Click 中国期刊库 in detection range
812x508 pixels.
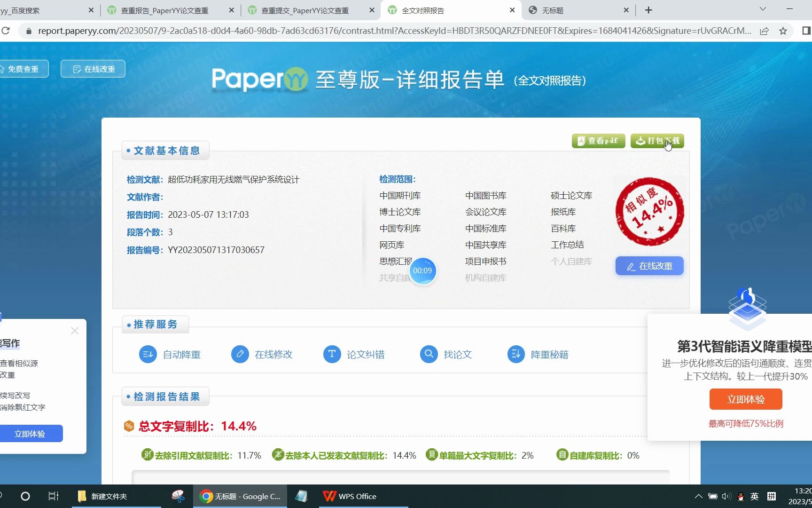tap(400, 196)
